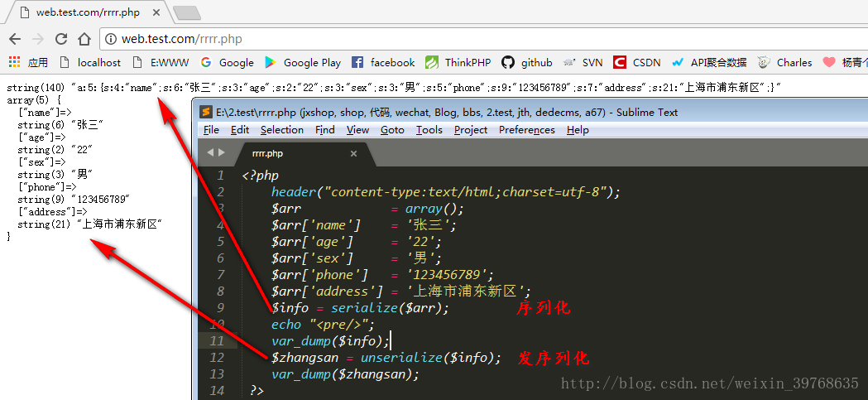Click the ["phone"]=> output line
The height and width of the screenshot is (400, 868).
(x=47, y=186)
